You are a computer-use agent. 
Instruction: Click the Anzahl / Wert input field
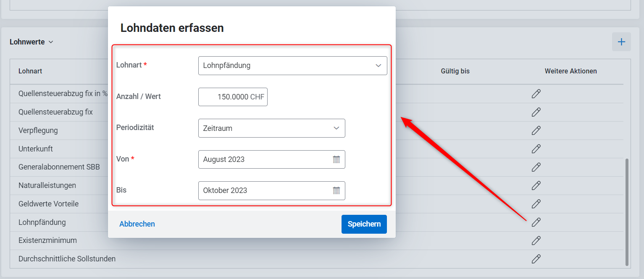tap(233, 97)
